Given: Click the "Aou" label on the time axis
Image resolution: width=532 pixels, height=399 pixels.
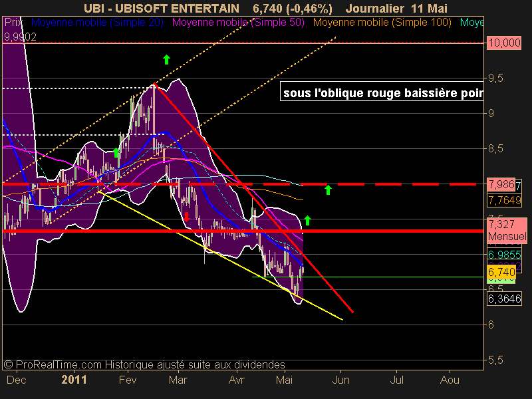Looking at the screenshot, I should tap(450, 380).
